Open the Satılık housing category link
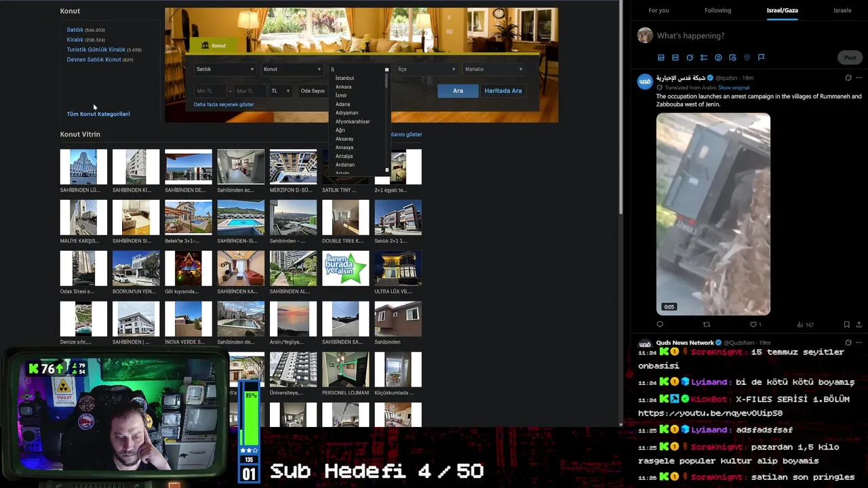868x488 pixels. click(75, 30)
